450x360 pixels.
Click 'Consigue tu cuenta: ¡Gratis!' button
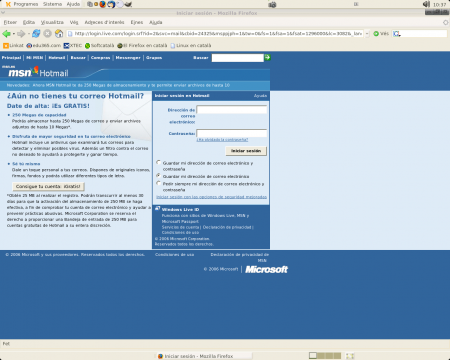(48, 186)
